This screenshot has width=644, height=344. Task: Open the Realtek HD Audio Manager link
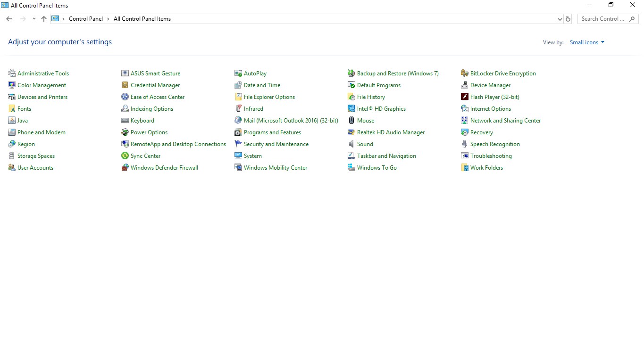391,132
